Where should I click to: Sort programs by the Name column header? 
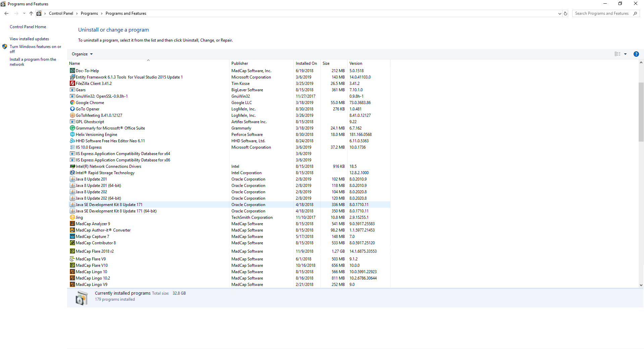click(74, 63)
